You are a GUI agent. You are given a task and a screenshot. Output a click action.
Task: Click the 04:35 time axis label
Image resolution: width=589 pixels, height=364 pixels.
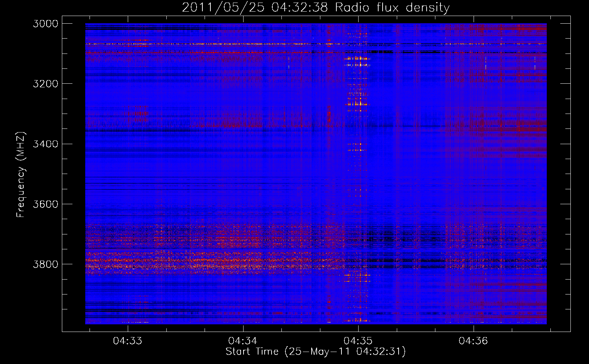coord(358,341)
